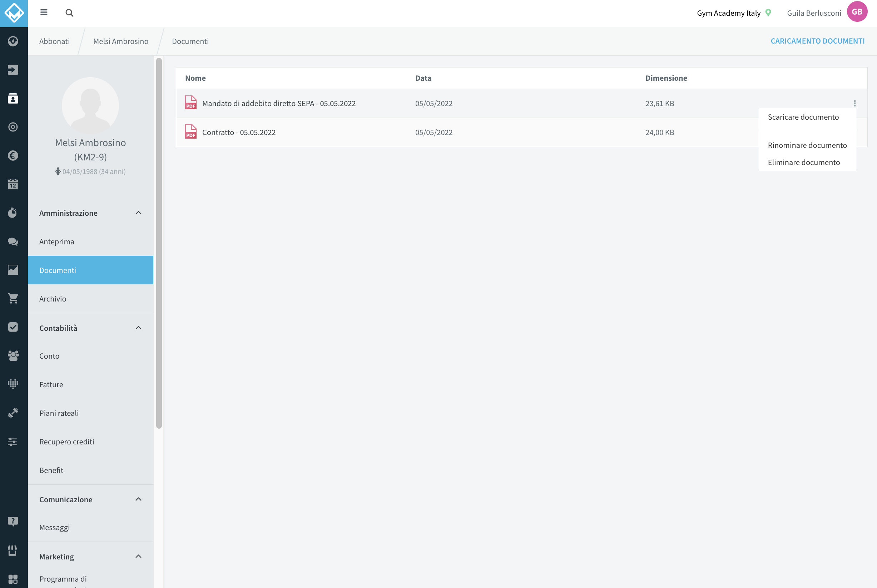Open the sliders settings icon in sidebar

click(13, 442)
